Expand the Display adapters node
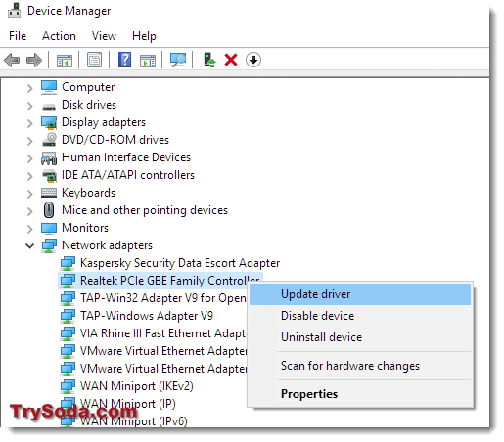The image size is (504, 442). click(x=29, y=123)
